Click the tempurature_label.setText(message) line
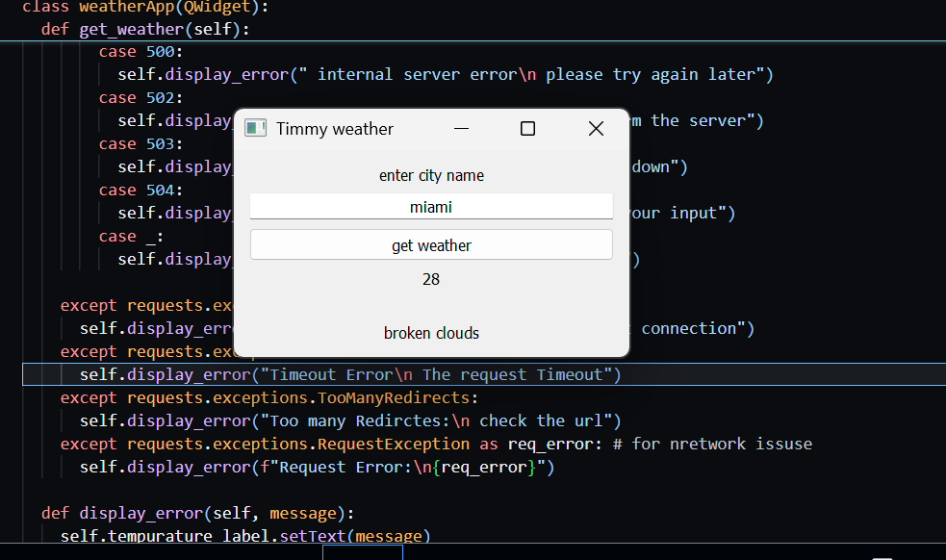 pyautogui.click(x=245, y=535)
